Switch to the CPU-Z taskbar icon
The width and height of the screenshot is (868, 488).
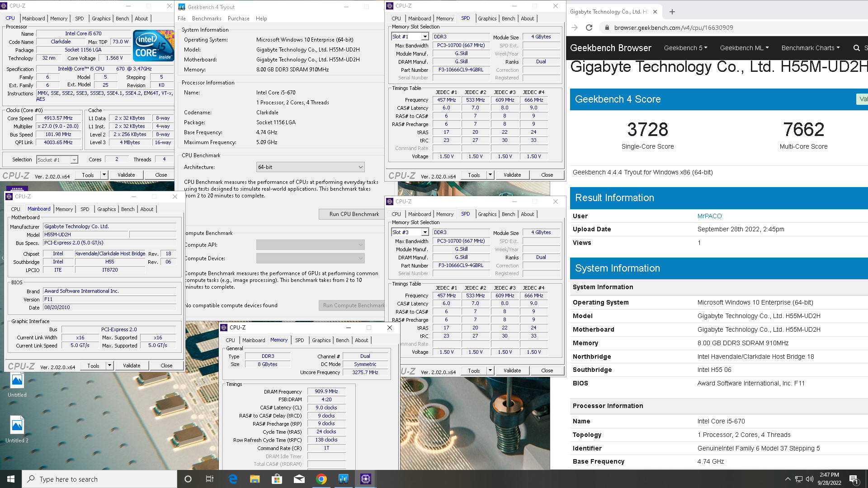tap(365, 479)
